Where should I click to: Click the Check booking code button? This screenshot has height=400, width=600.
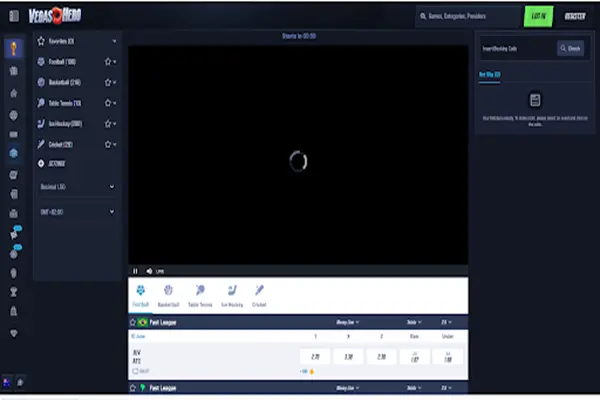point(570,48)
